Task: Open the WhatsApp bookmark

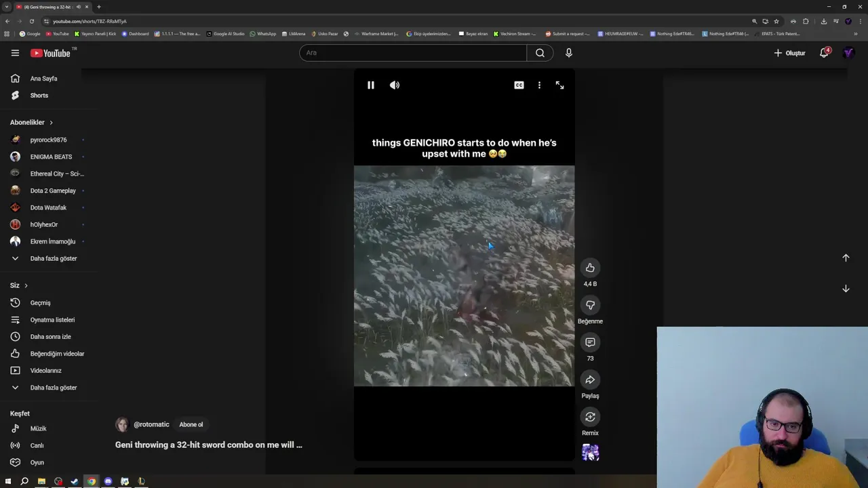Action: [x=263, y=33]
